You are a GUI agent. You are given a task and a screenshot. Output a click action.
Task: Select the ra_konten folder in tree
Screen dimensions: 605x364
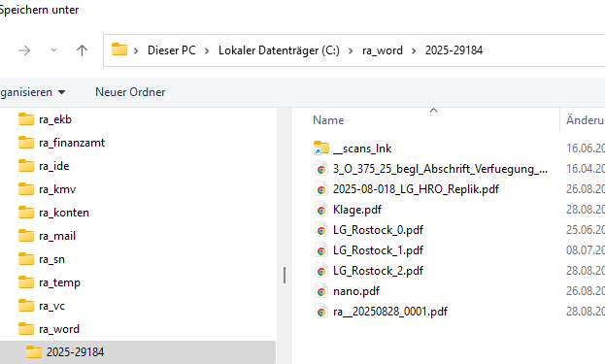click(x=64, y=213)
